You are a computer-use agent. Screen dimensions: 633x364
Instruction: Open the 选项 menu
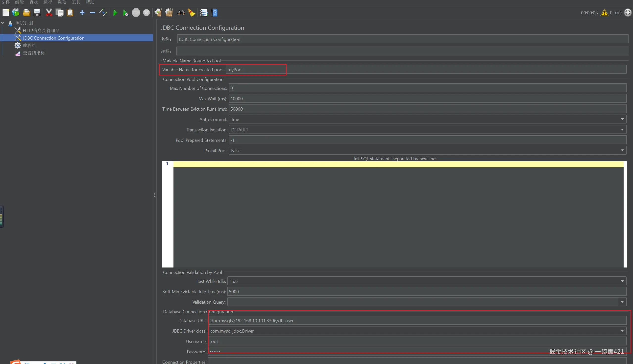(62, 2)
